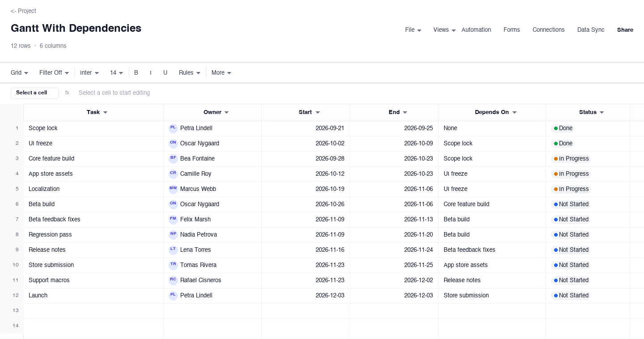Viewport: 644px width, 339px height.
Task: Toggle italic formatting with the I button
Action: (x=151, y=72)
